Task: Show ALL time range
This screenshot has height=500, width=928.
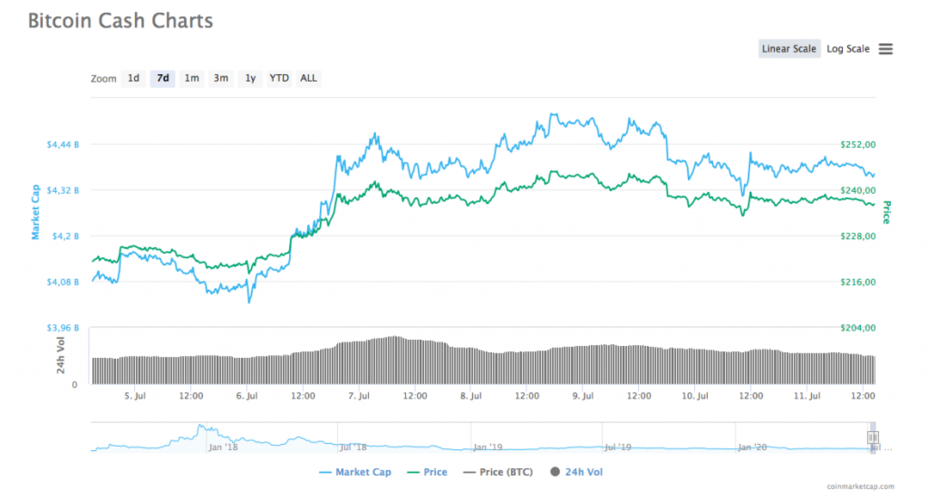Action: (309, 78)
